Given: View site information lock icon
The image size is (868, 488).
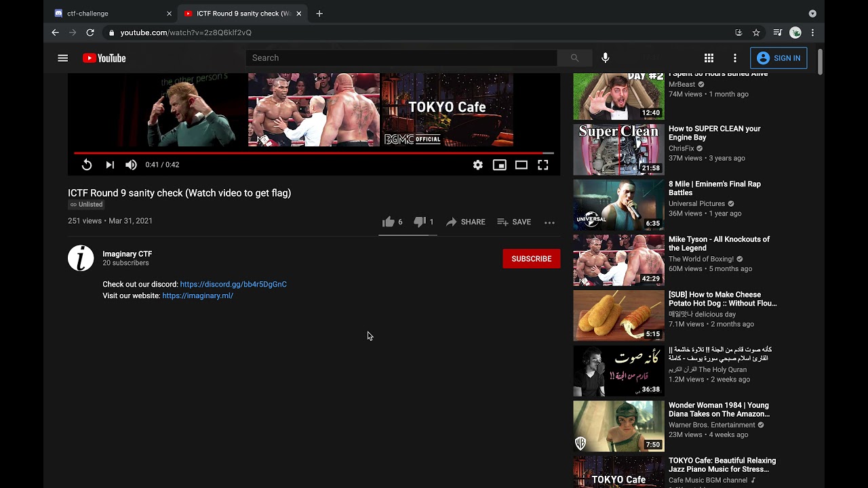Looking at the screenshot, I should tap(111, 33).
